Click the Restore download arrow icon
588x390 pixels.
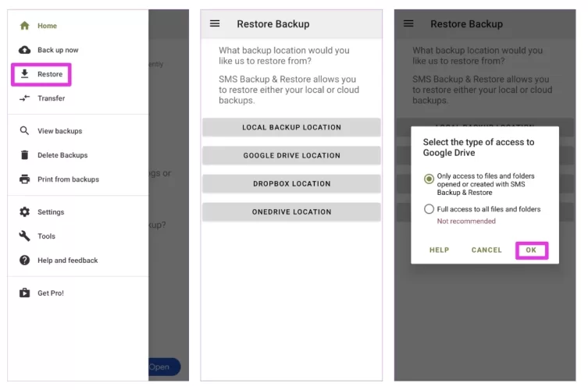point(24,74)
